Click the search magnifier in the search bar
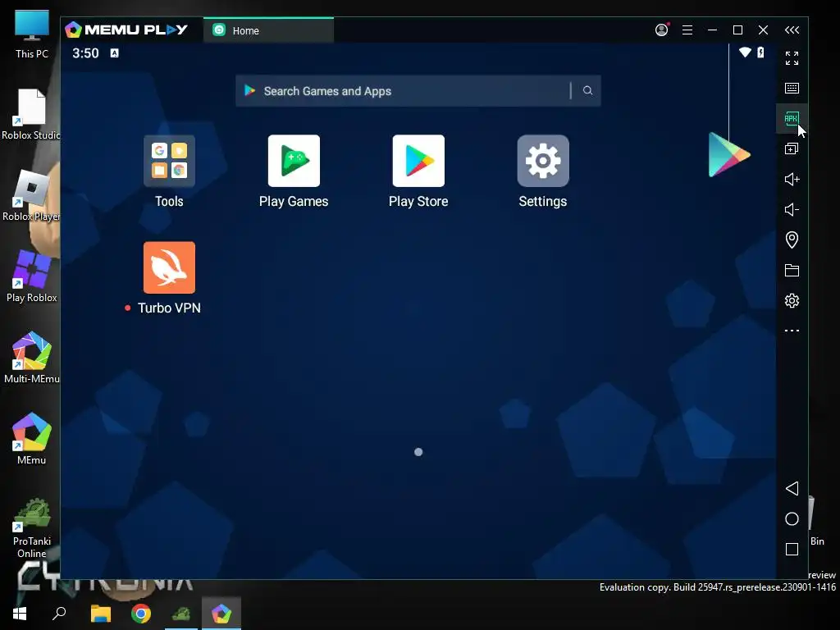Screen dimensions: 840x630 [587, 90]
